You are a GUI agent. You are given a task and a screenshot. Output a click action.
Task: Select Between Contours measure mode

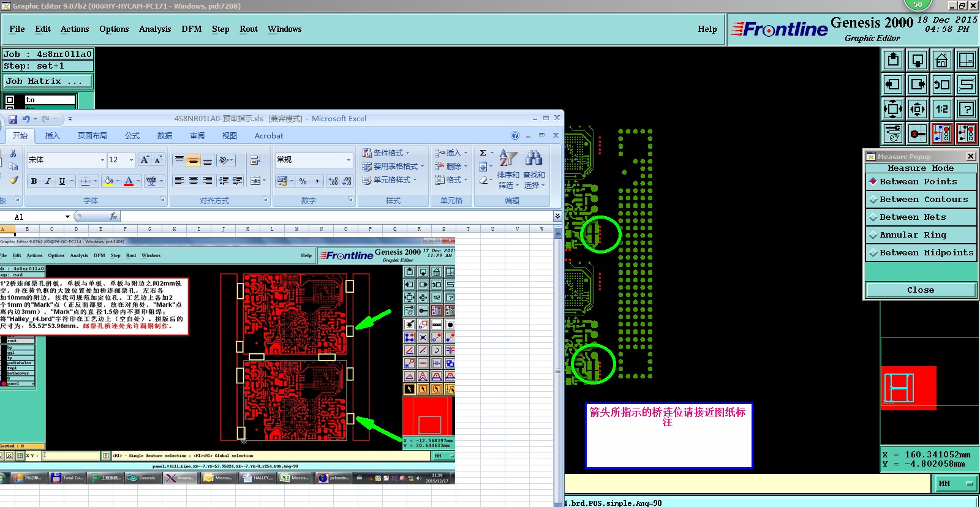pos(921,200)
